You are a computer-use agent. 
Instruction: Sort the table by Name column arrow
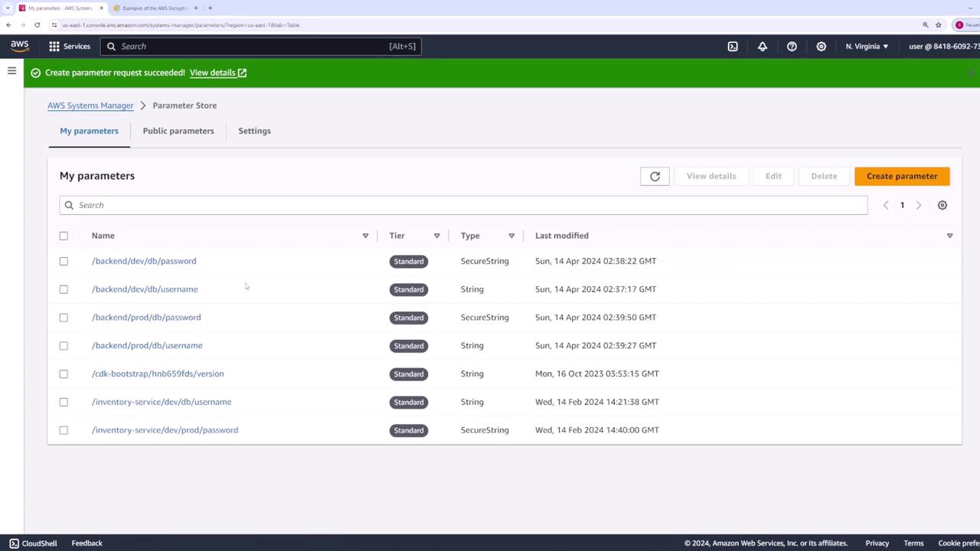(365, 236)
